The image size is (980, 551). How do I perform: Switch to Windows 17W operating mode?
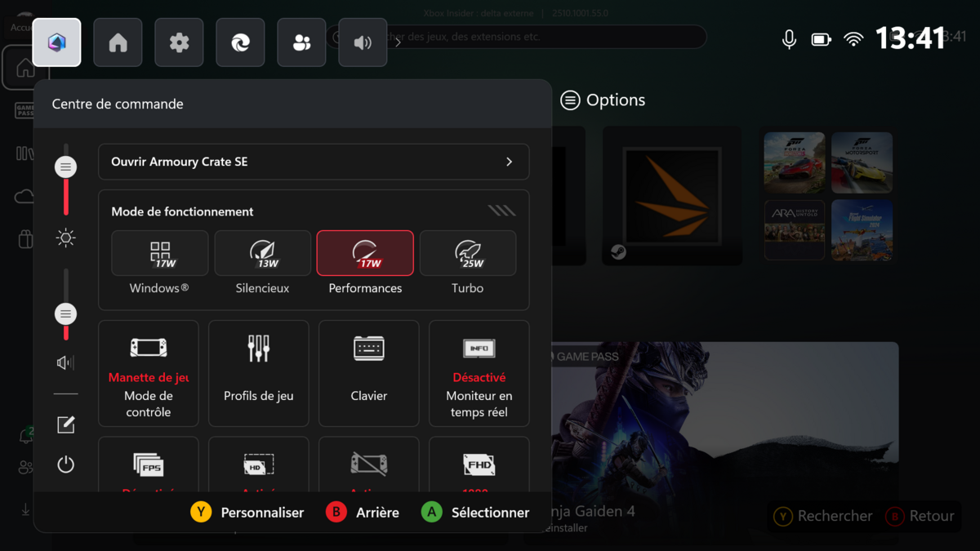point(160,263)
